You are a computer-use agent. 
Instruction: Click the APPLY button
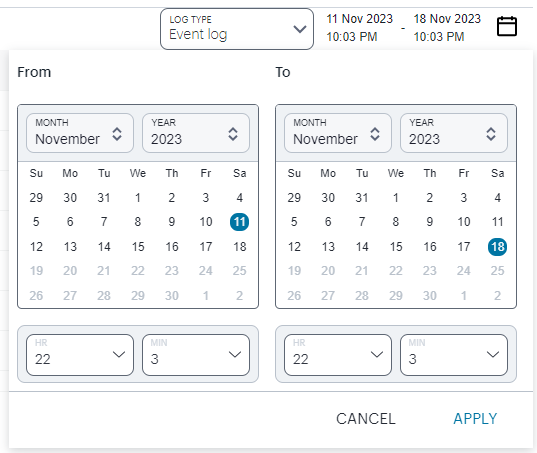coord(475,418)
